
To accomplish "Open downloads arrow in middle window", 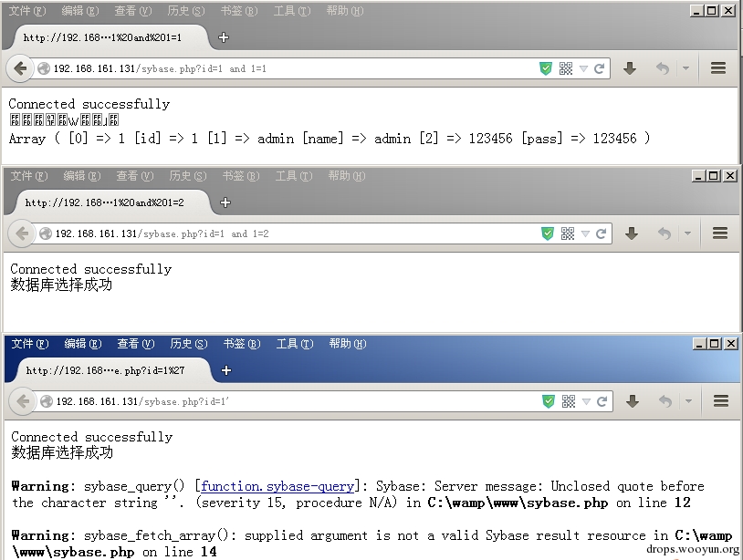I will (x=632, y=233).
